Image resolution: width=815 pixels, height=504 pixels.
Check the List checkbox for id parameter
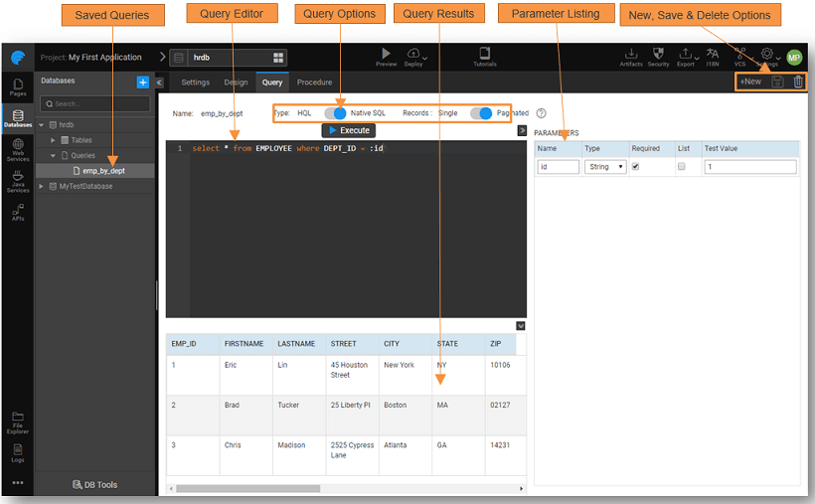[682, 167]
